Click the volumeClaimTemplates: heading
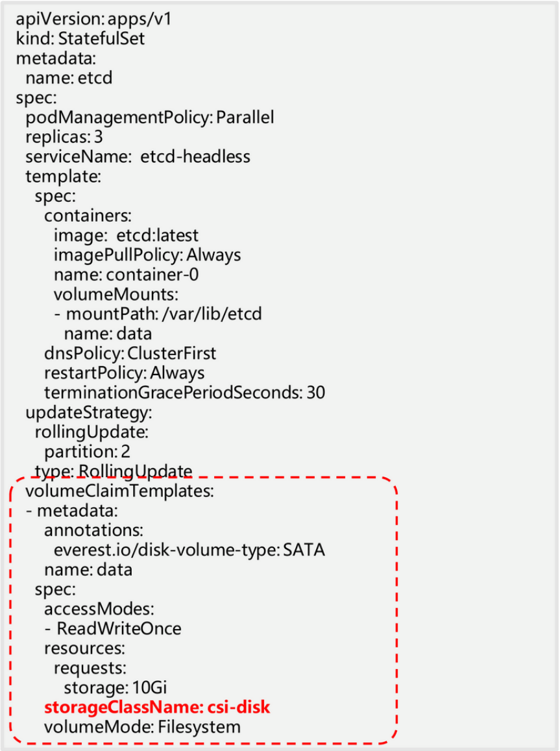 (119, 491)
